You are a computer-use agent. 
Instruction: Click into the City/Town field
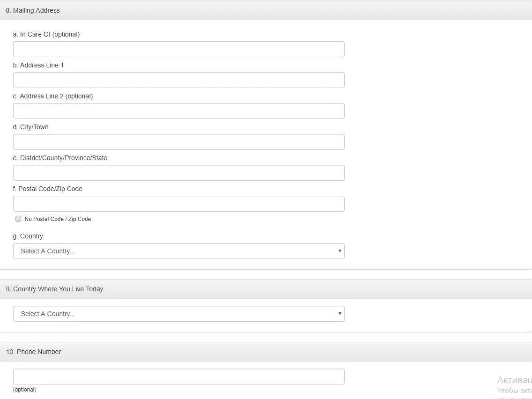[x=178, y=142]
